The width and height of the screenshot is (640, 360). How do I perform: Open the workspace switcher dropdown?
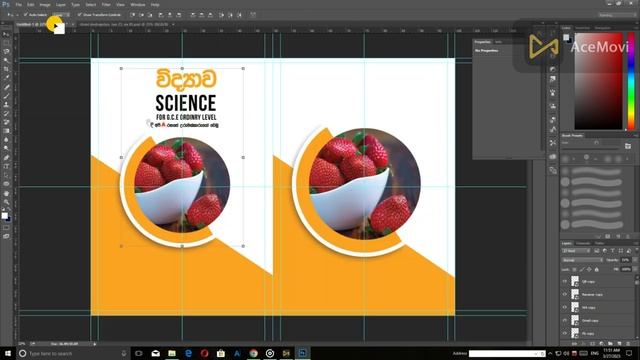617,15
